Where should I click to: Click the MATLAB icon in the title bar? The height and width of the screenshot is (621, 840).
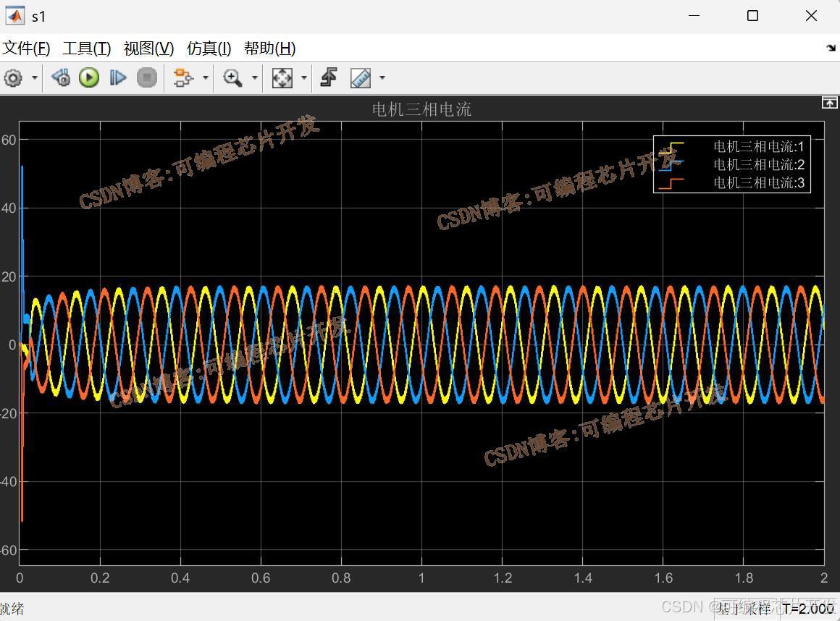coord(14,16)
